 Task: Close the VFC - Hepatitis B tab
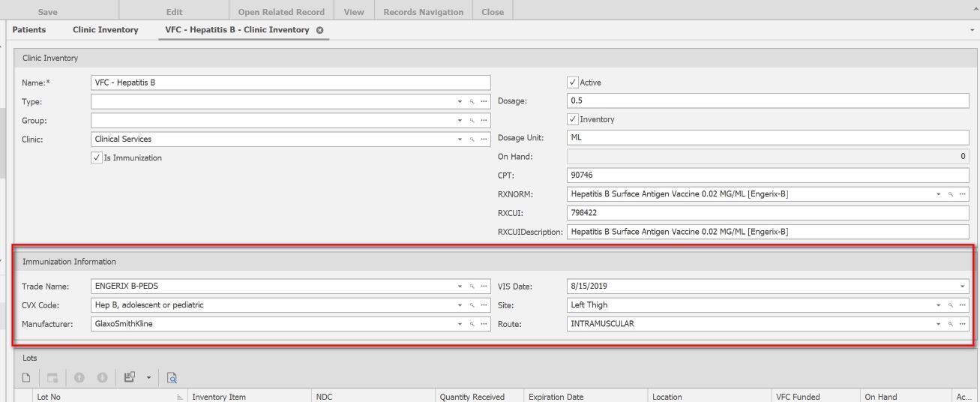click(320, 30)
